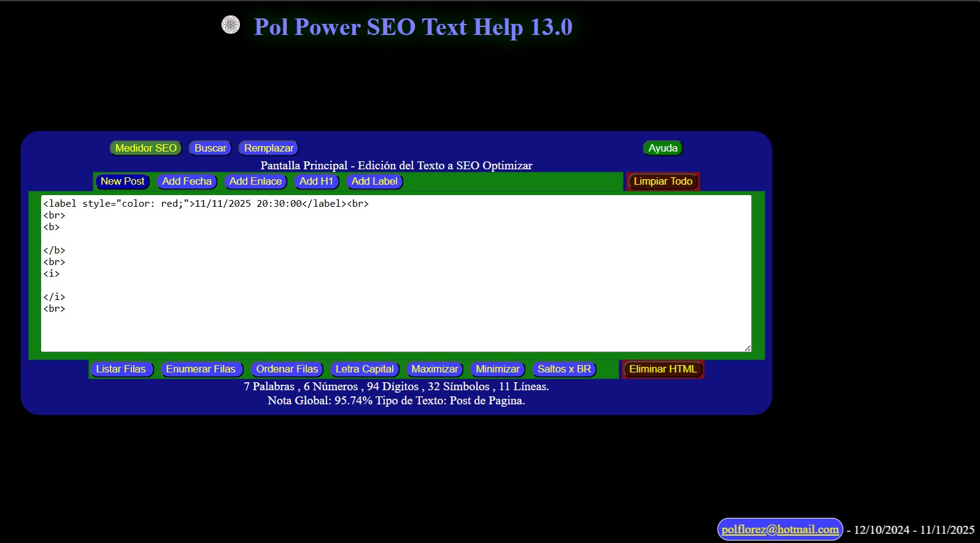Run Listar Filas on the text

click(x=121, y=369)
